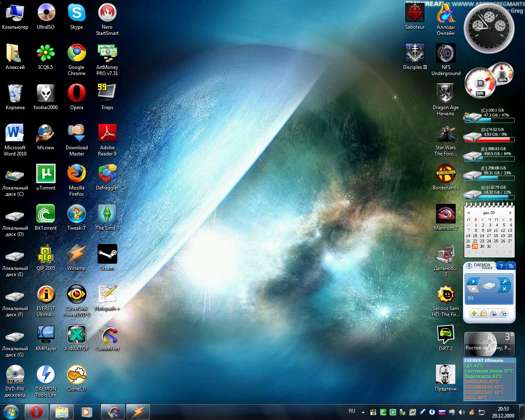The width and height of the screenshot is (525, 420).
Task: Click the E: drive 698.63 GB usage bar
Action: 489,159
